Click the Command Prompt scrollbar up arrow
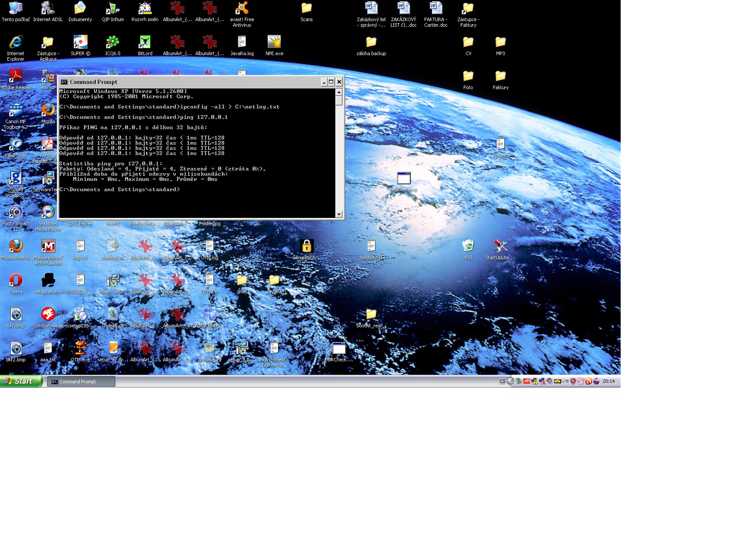 pyautogui.click(x=339, y=92)
